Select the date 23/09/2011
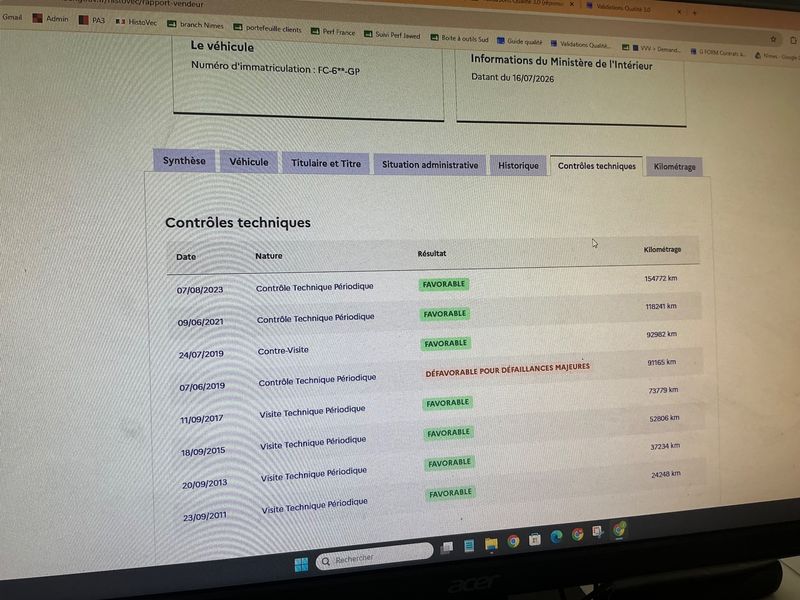Screen dimensions: 800x600 click(x=205, y=516)
